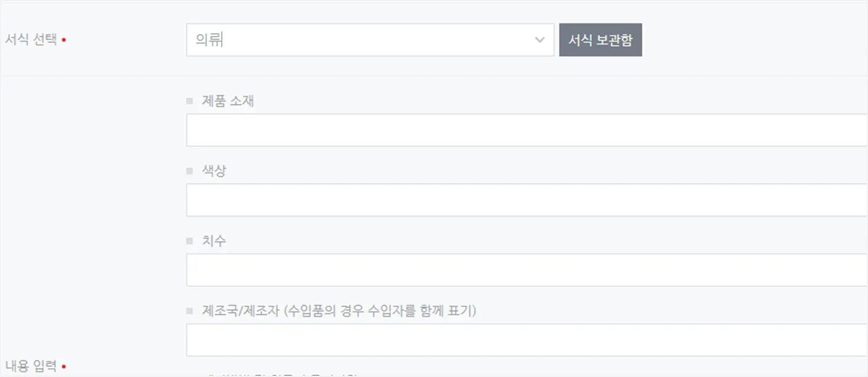Select the 치수 field label

click(x=214, y=241)
